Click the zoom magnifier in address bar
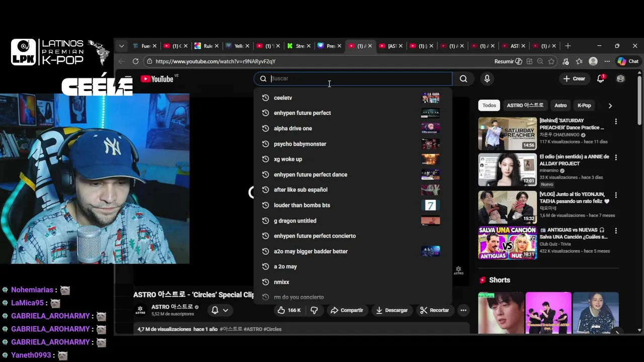The image size is (644, 362). [x=540, y=61]
